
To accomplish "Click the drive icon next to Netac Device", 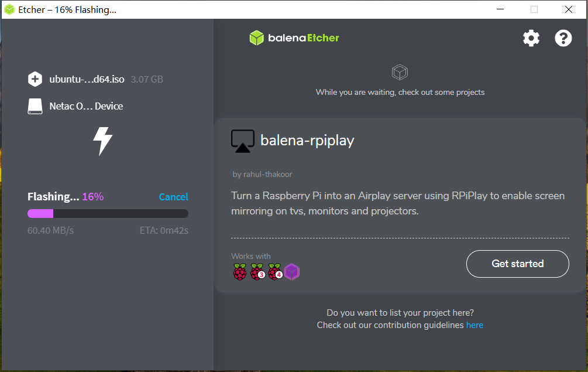I will click(35, 107).
